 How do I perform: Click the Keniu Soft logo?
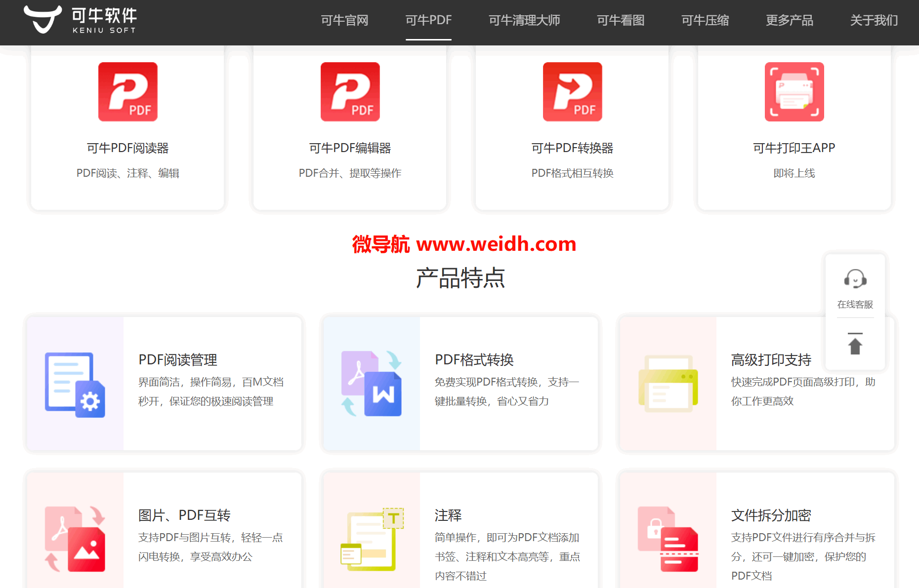[x=81, y=20]
